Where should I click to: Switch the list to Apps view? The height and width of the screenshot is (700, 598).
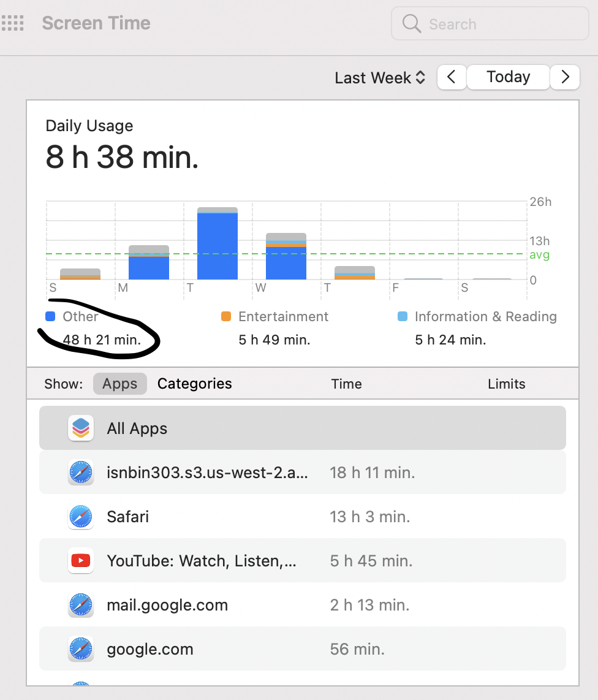(119, 384)
